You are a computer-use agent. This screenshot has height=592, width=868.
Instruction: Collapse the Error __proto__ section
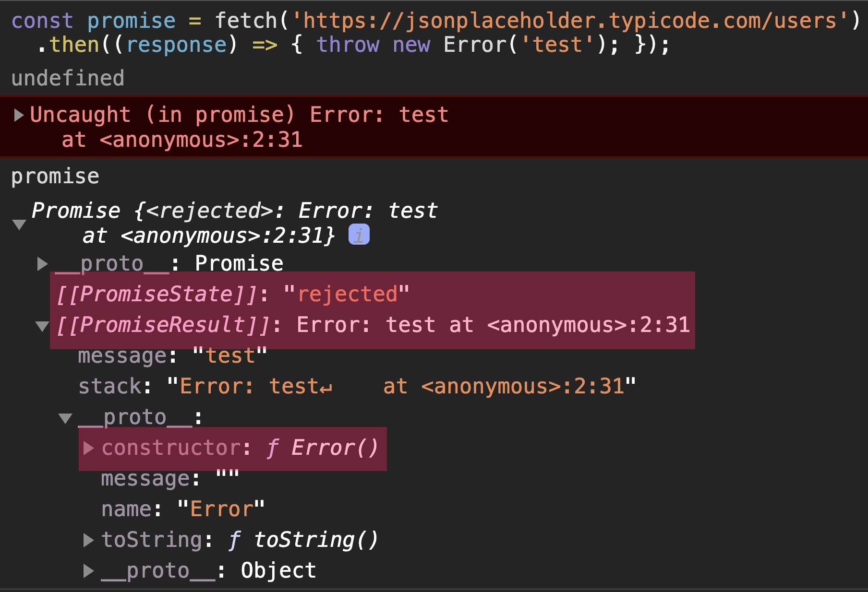click(x=65, y=418)
